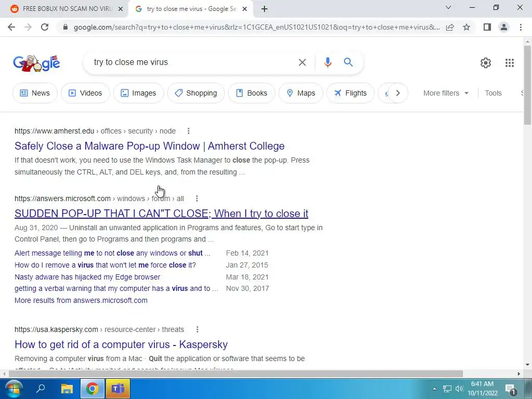Close the Google Search tab
The width and height of the screenshot is (532, 399).
point(245,9)
